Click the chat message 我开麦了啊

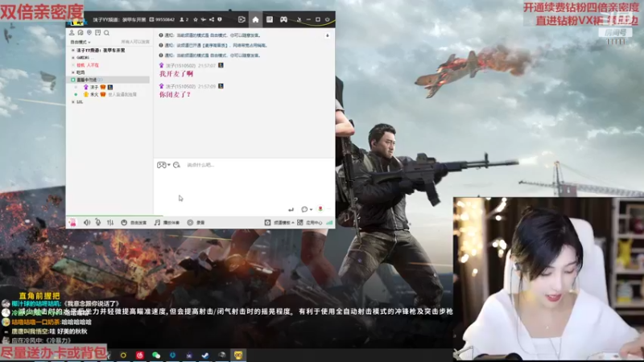175,74
